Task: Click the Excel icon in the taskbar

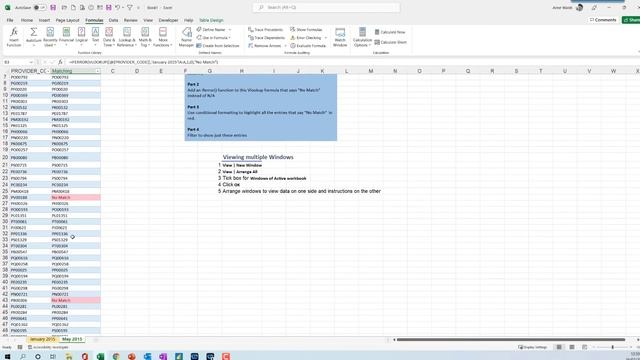Action: (x=100, y=356)
